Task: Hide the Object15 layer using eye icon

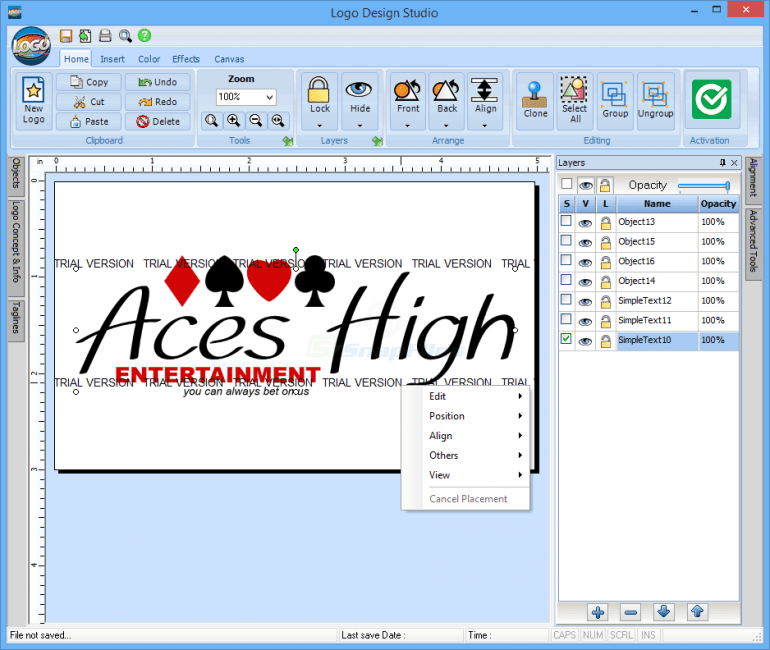Action: click(586, 241)
